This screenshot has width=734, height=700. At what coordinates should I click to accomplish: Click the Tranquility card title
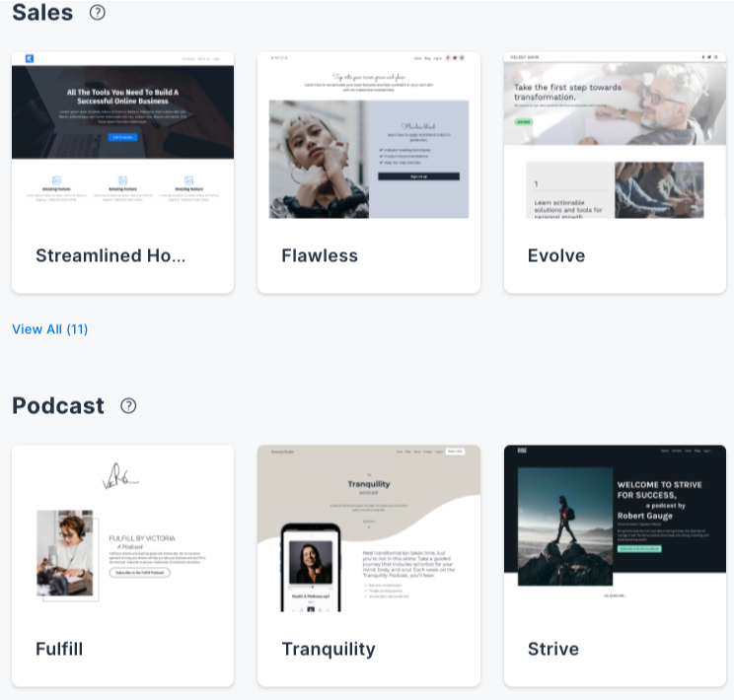pos(329,650)
